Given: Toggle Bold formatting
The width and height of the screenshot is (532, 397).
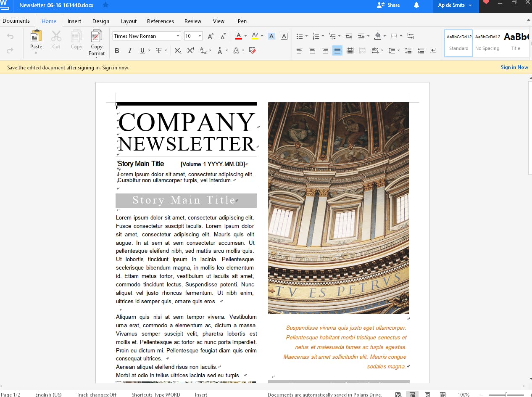Looking at the screenshot, I should tap(117, 50).
